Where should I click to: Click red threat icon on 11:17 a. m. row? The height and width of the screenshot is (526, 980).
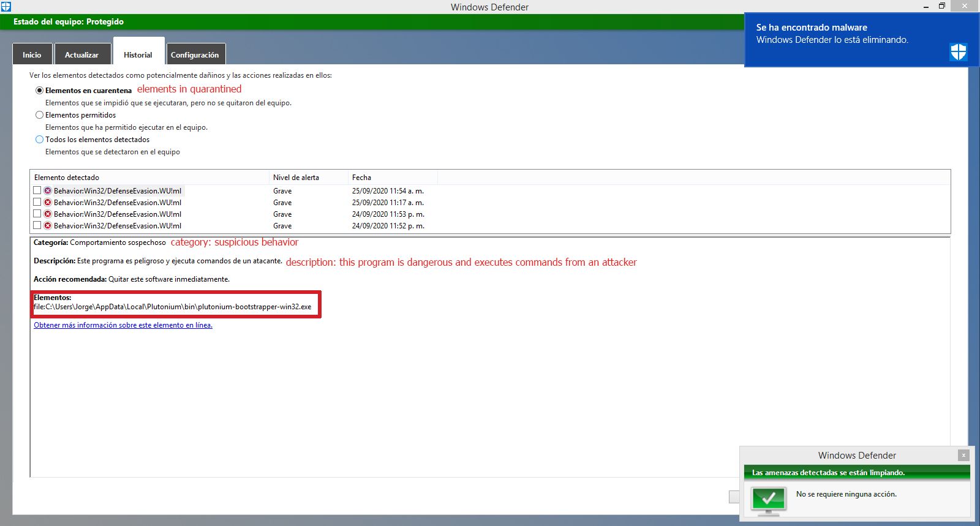click(48, 202)
